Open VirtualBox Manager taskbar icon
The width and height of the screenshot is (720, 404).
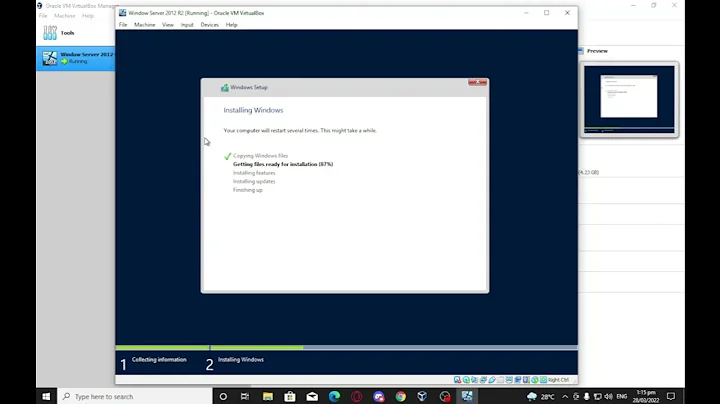pyautogui.click(x=422, y=396)
